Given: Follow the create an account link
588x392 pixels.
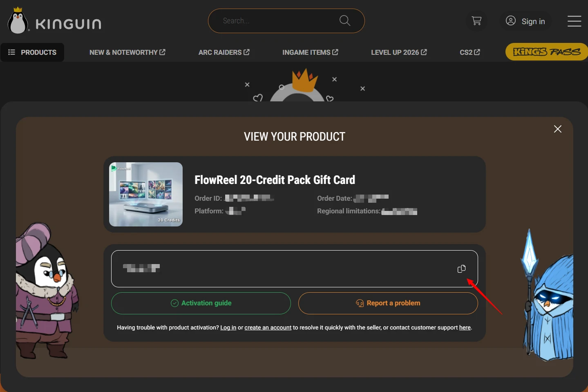Looking at the screenshot, I should point(268,327).
